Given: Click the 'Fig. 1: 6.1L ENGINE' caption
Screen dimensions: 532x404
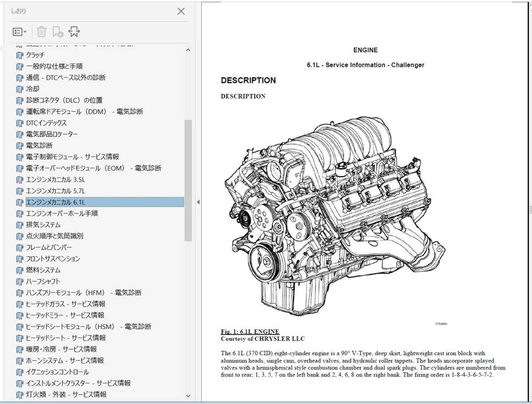Looking at the screenshot, I should [x=250, y=332].
